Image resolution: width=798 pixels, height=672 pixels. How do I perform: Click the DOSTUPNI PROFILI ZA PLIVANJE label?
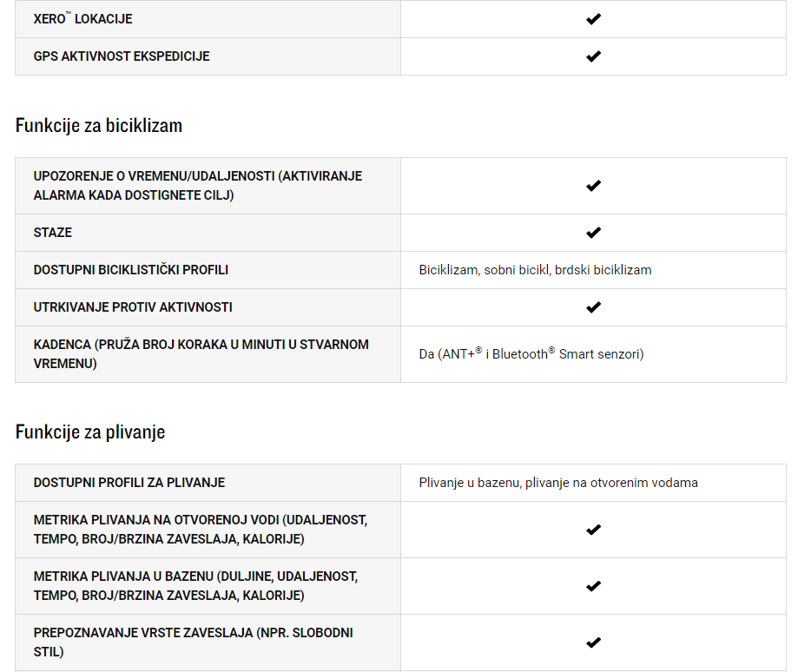point(129,482)
